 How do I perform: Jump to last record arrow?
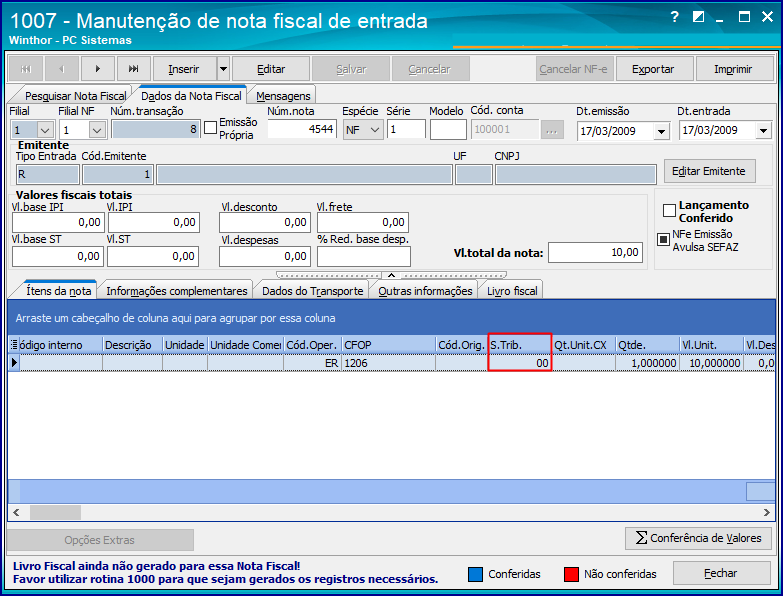pos(133,69)
